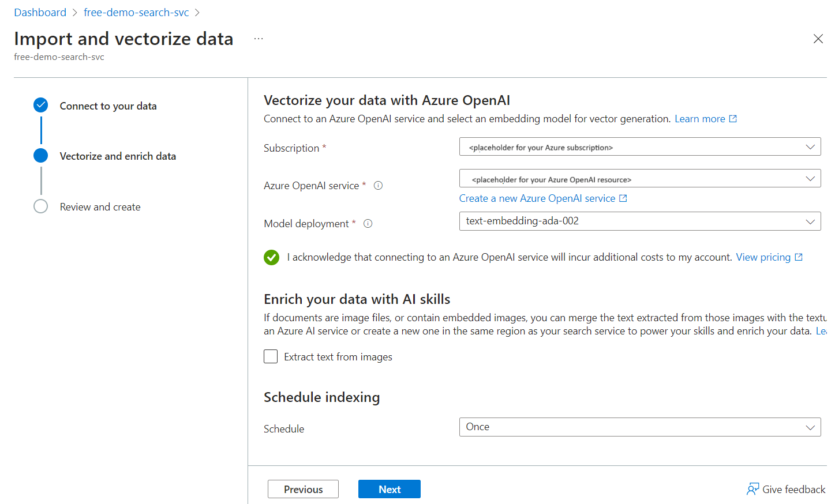Screen dimensions: 835x504
Task: Open the ellipsis more options menu
Action: (259, 39)
